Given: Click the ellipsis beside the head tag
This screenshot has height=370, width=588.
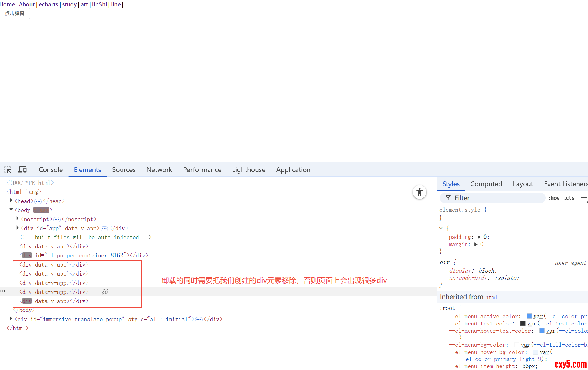Looking at the screenshot, I should coord(38,201).
